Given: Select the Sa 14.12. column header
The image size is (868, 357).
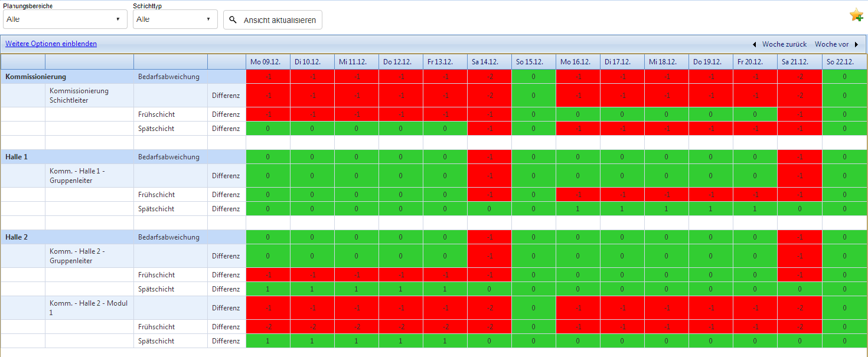Looking at the screenshot, I should tap(490, 62).
